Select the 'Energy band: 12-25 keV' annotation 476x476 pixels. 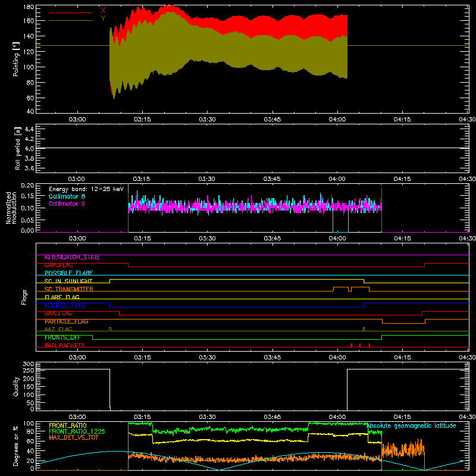(86, 189)
